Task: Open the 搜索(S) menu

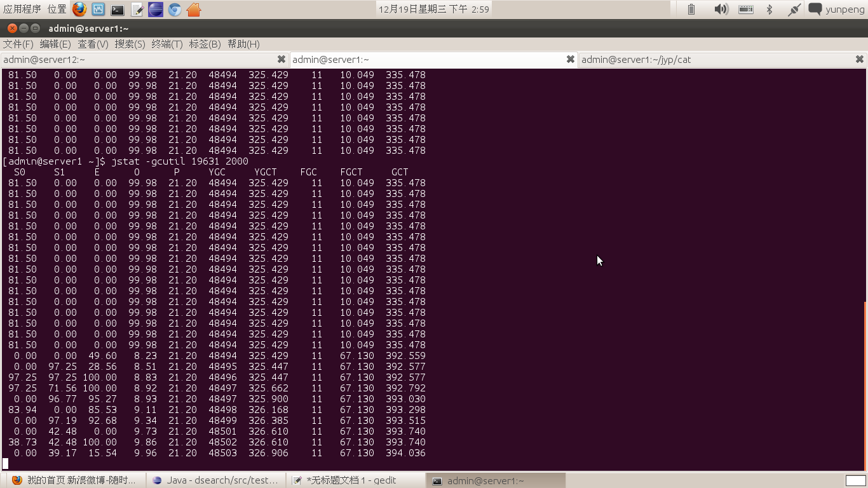Action: point(130,44)
